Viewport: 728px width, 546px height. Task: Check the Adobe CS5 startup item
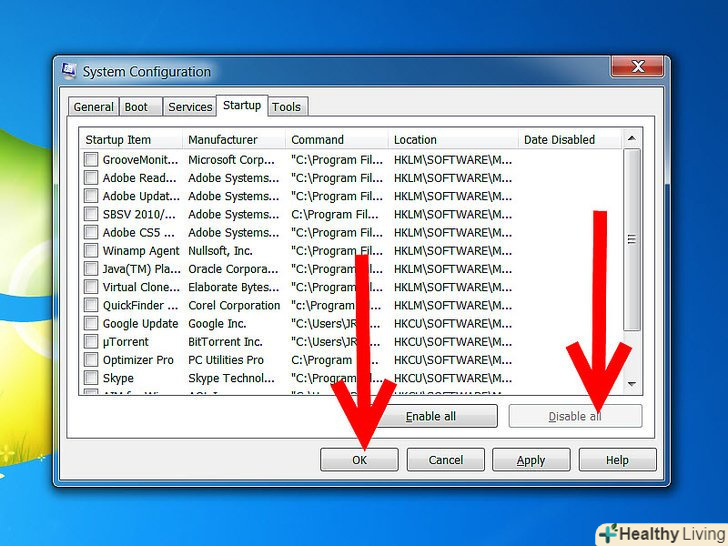(91, 232)
